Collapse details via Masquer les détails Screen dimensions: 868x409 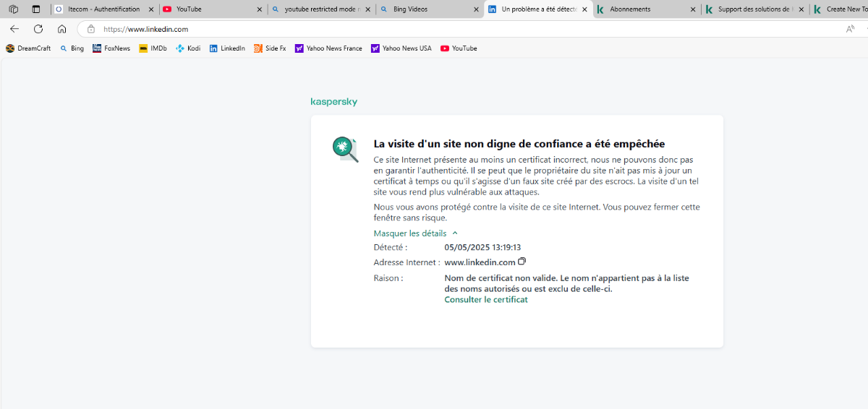point(416,233)
